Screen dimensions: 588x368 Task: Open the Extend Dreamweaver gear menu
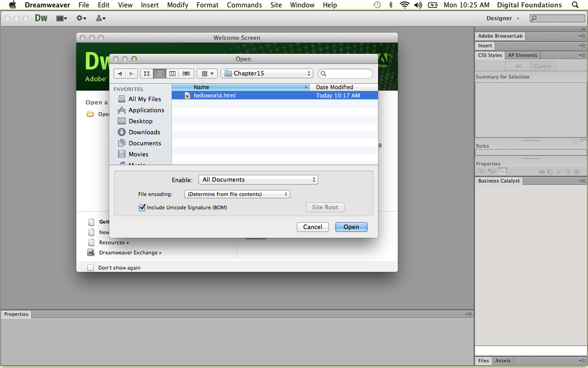coord(81,18)
